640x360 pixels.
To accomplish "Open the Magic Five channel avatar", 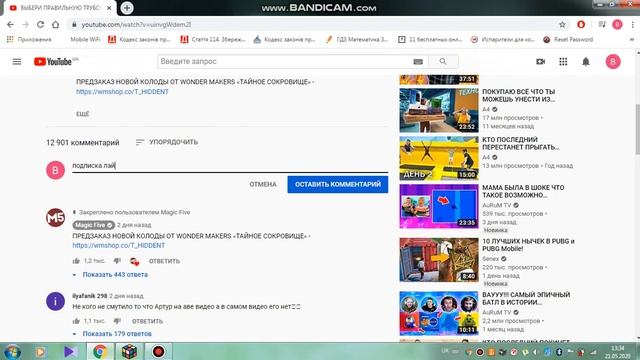I will coord(56,218).
